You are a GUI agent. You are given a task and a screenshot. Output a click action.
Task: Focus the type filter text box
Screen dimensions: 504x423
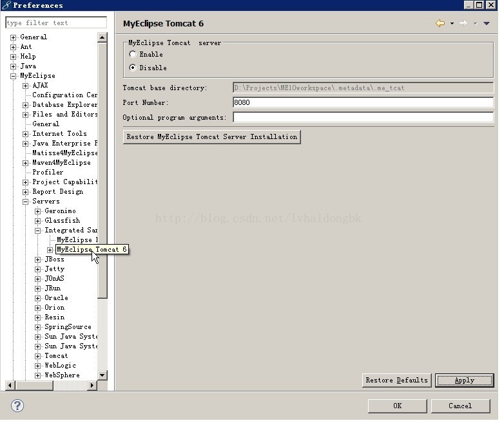pyautogui.click(x=56, y=23)
